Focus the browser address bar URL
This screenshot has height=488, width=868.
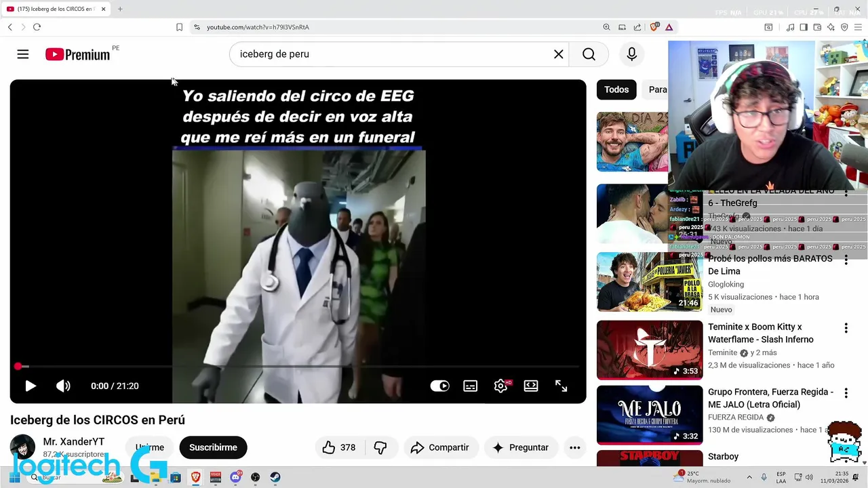[x=258, y=27]
